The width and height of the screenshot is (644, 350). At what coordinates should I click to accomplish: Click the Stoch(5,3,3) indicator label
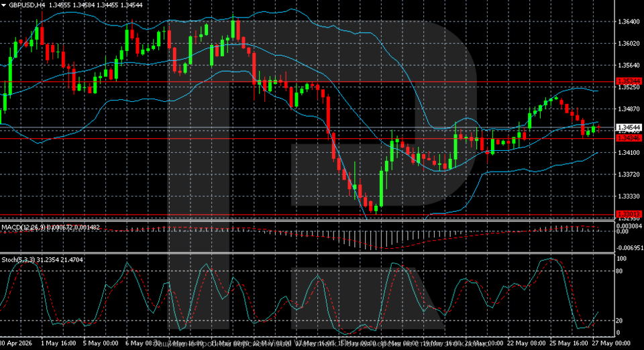pyautogui.click(x=18, y=259)
